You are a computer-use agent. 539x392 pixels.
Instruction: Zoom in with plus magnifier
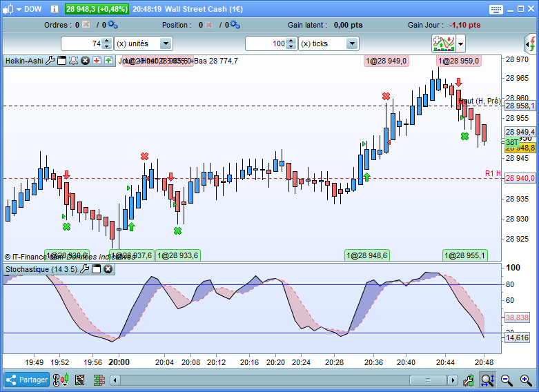[526, 380]
